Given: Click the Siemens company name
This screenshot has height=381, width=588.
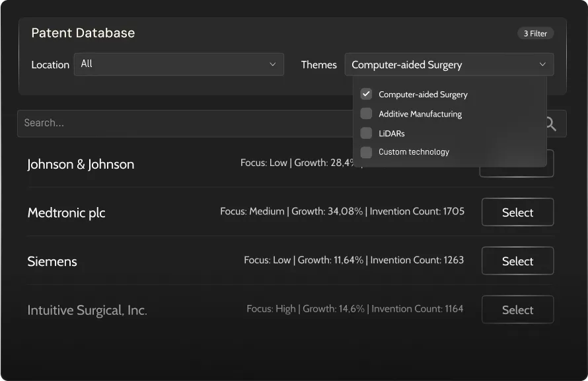Looking at the screenshot, I should pos(52,261).
